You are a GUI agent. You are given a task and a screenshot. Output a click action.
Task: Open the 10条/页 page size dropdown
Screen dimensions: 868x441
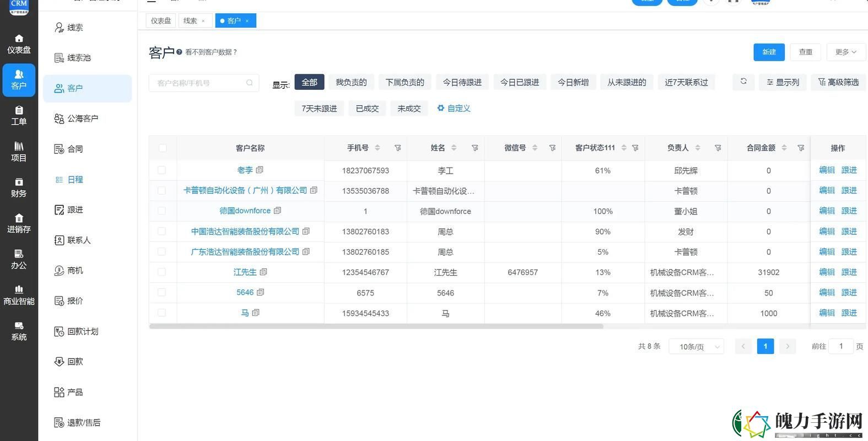pyautogui.click(x=696, y=346)
